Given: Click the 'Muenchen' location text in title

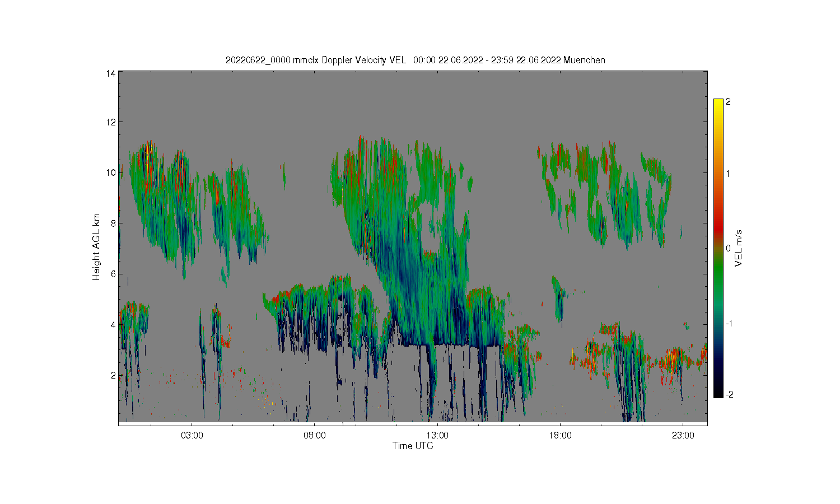Looking at the screenshot, I should (x=584, y=60).
